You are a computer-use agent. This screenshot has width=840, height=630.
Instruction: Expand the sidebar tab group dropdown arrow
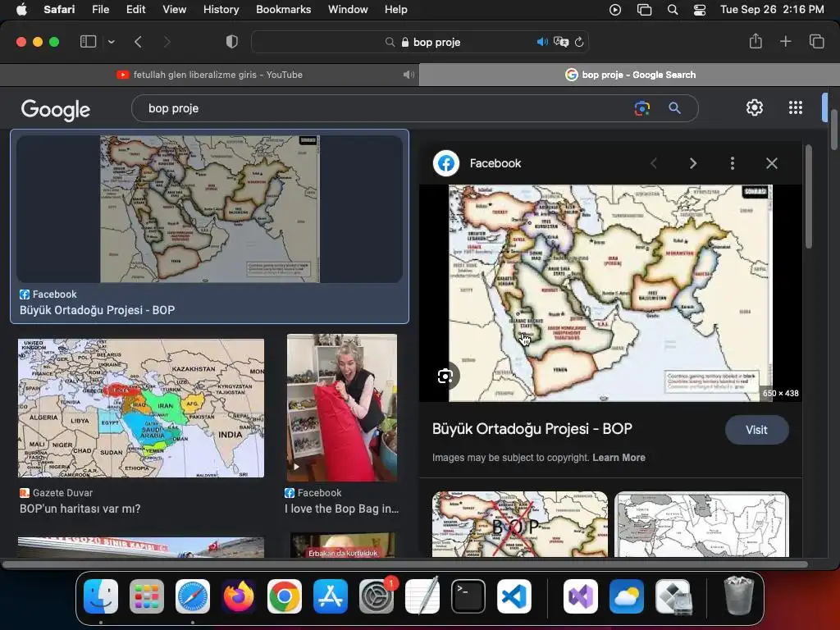coord(111,42)
